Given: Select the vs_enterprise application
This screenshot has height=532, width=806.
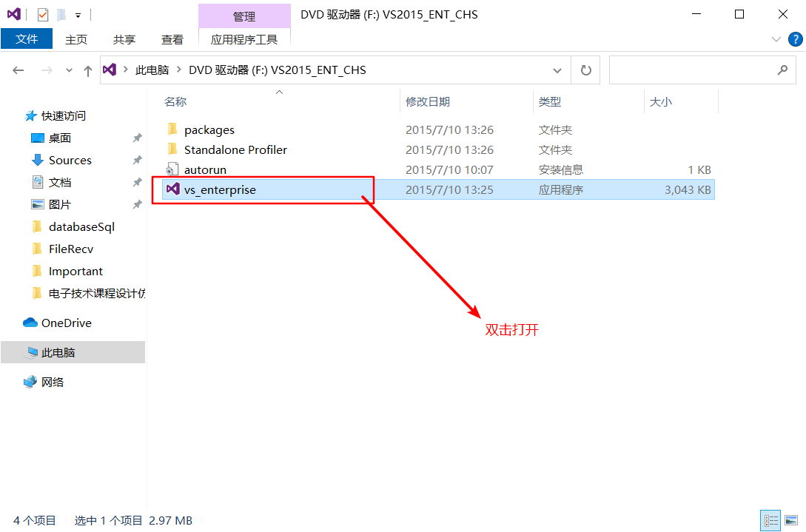Looking at the screenshot, I should pos(438,189).
